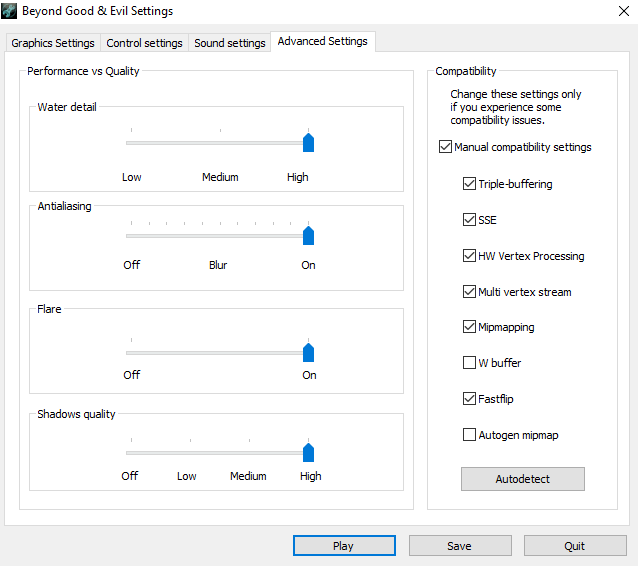Click the Water detail slider handle

click(308, 142)
